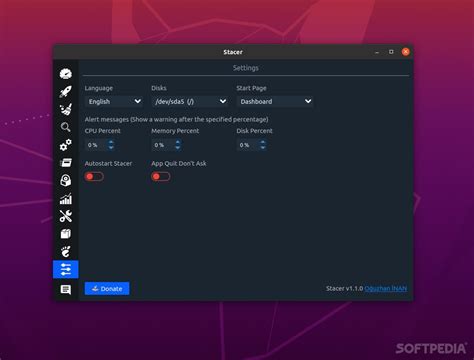The height and width of the screenshot is (360, 474).
Task: Open Startup Apps rocket icon
Action: point(66,91)
